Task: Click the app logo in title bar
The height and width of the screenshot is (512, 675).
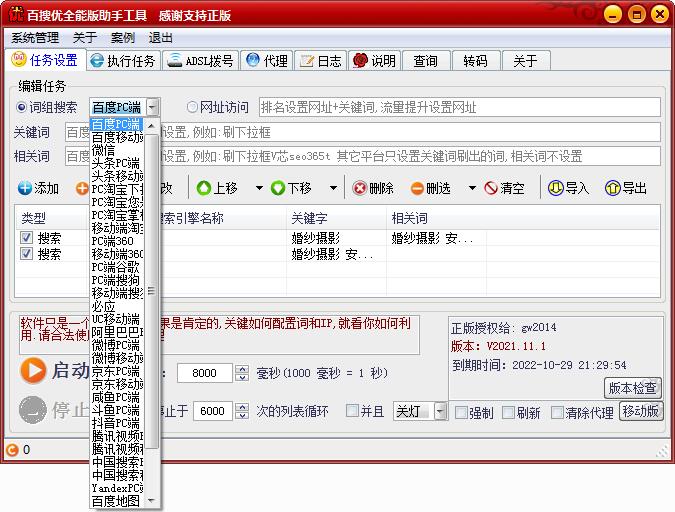Action: pyautogui.click(x=16, y=14)
